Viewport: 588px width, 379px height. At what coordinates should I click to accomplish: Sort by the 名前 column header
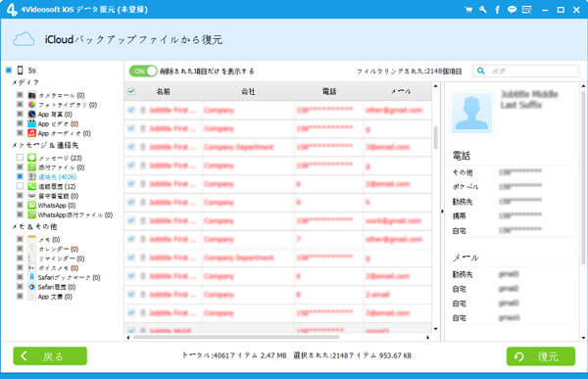coord(163,91)
